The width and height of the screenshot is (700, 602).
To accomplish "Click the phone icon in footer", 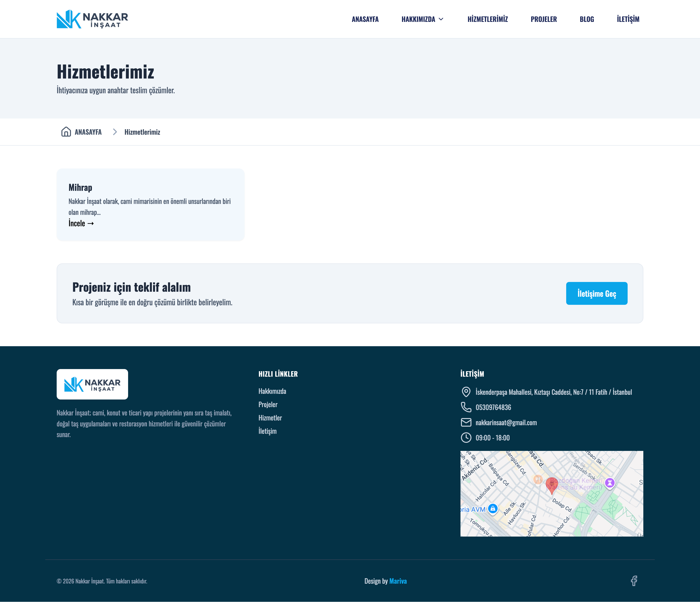I will click(466, 407).
